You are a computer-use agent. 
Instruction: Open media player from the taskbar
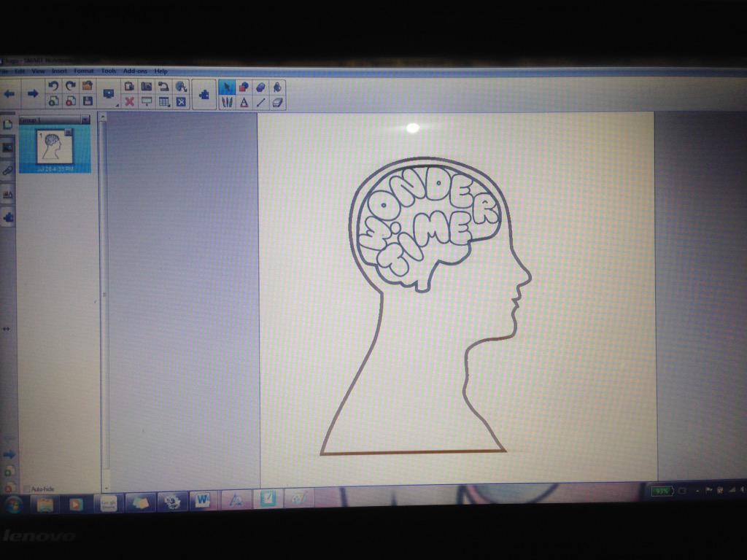pyautogui.click(x=76, y=503)
